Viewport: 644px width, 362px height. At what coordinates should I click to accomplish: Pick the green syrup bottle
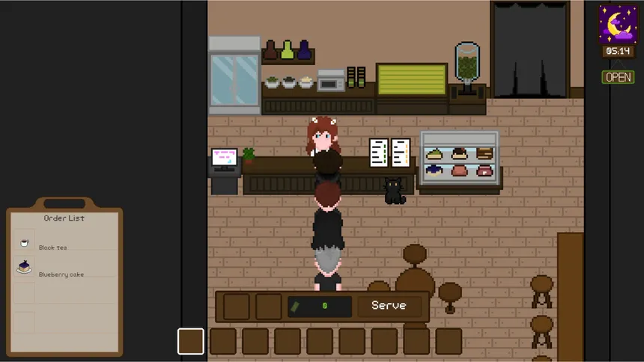pyautogui.click(x=288, y=49)
